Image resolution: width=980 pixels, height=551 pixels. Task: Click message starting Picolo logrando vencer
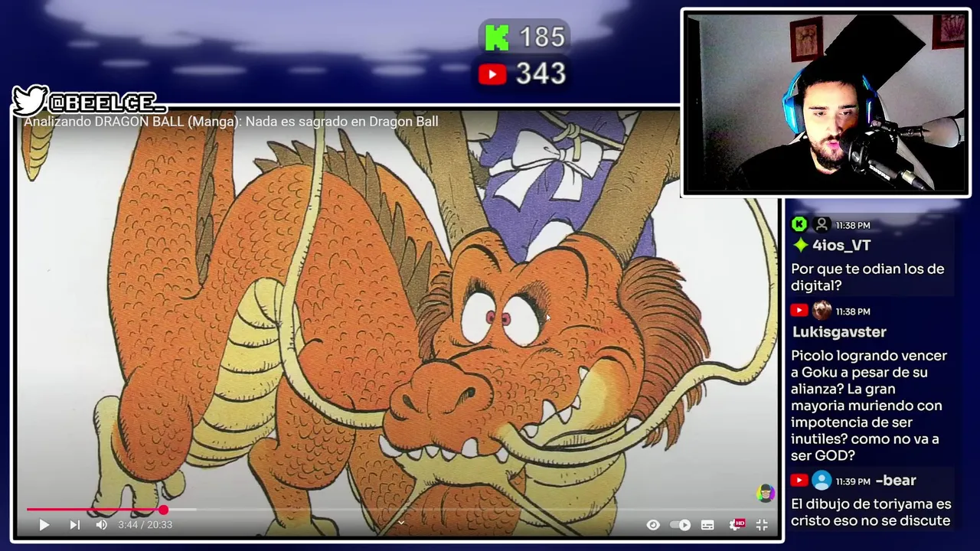(869, 406)
